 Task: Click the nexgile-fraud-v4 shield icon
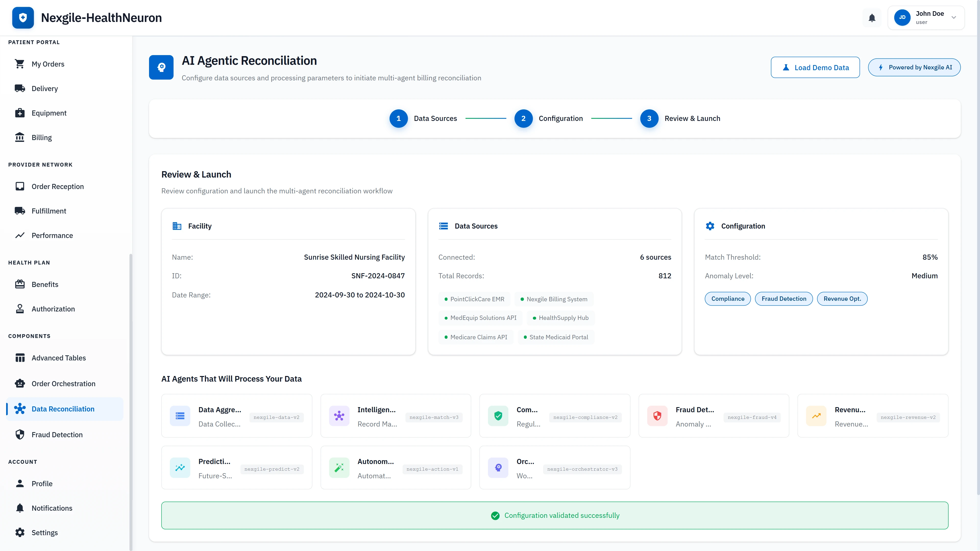pyautogui.click(x=657, y=416)
